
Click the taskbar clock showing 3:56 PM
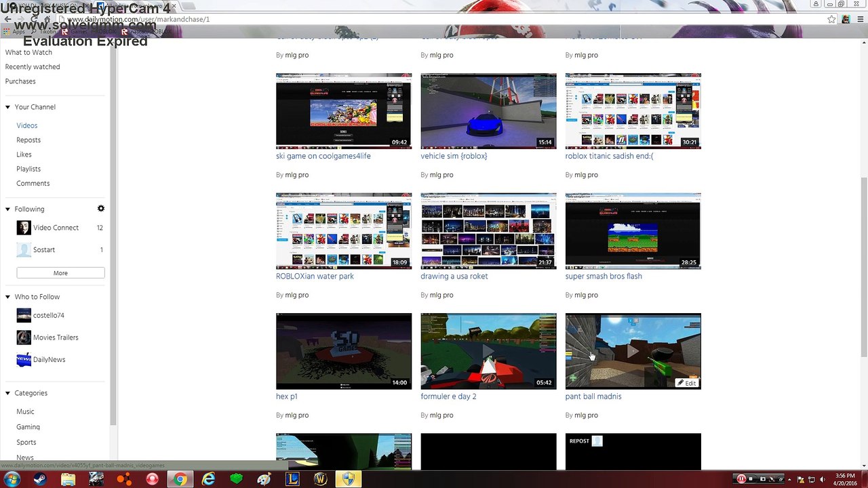point(845,479)
